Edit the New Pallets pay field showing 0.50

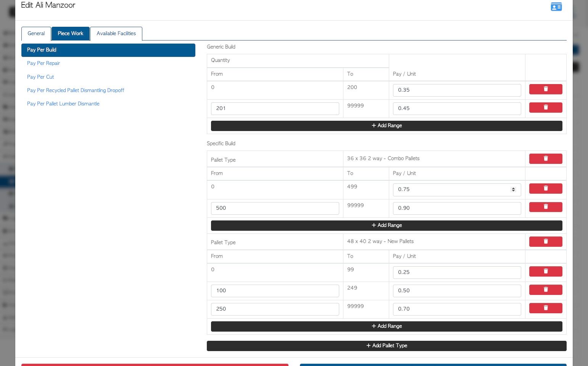click(457, 291)
